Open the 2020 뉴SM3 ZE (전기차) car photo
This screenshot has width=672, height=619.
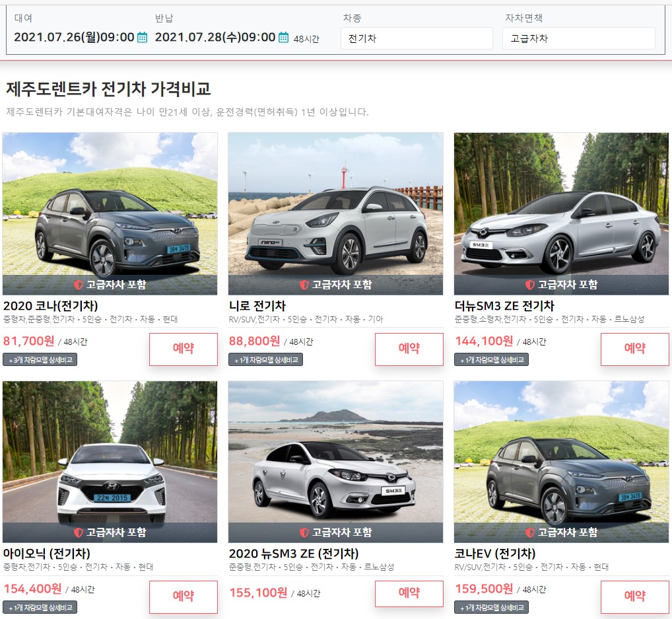pyautogui.click(x=335, y=462)
